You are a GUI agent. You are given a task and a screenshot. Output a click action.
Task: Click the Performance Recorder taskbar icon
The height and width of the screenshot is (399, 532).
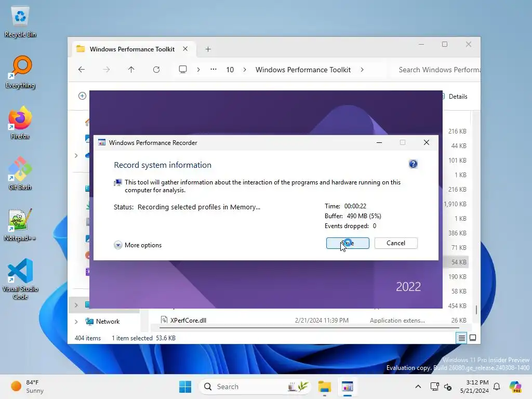[348, 387]
